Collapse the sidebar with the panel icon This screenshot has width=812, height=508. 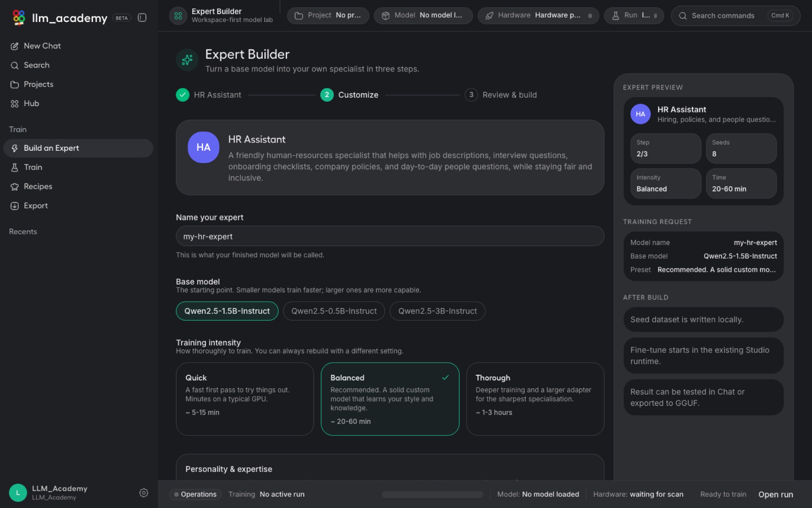(x=142, y=17)
